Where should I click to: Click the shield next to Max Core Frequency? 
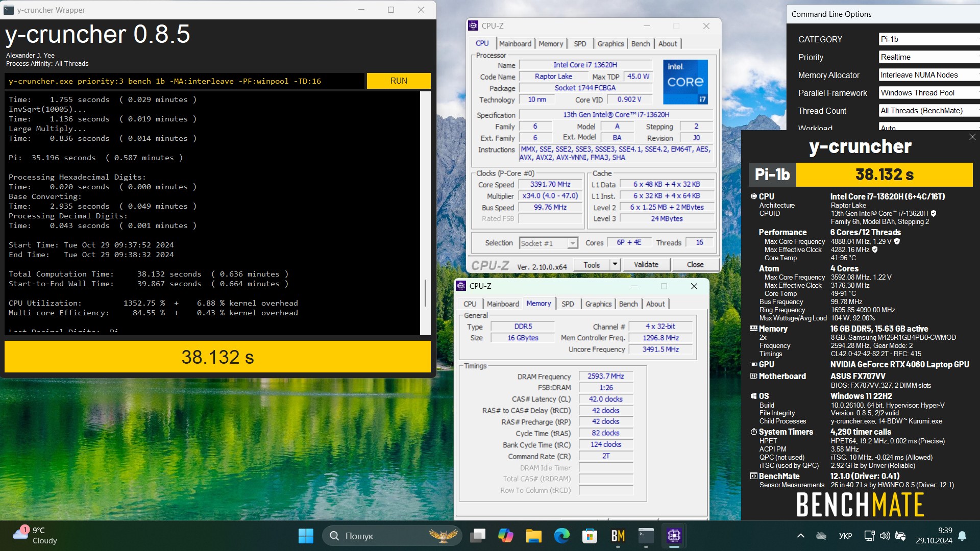click(x=897, y=241)
